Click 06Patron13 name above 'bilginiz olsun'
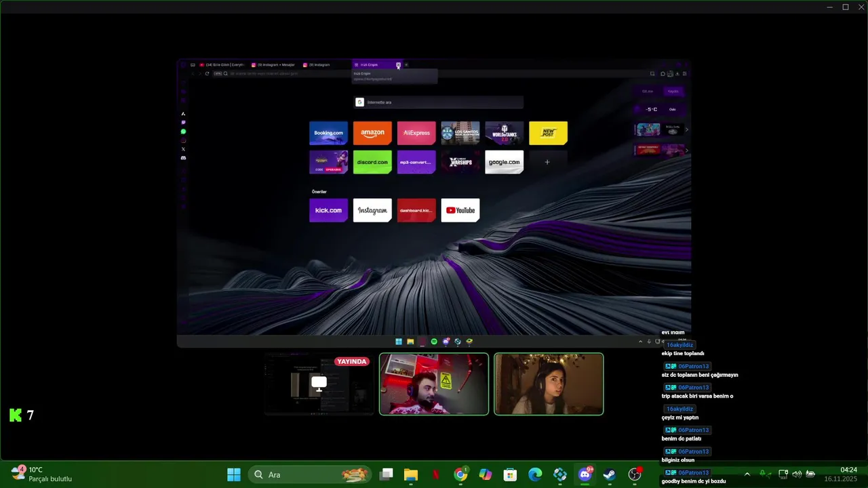This screenshot has width=868, height=488. [687, 451]
